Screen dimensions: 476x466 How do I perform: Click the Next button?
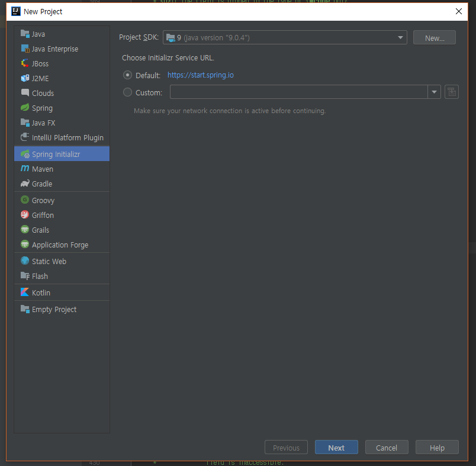[x=336, y=447]
